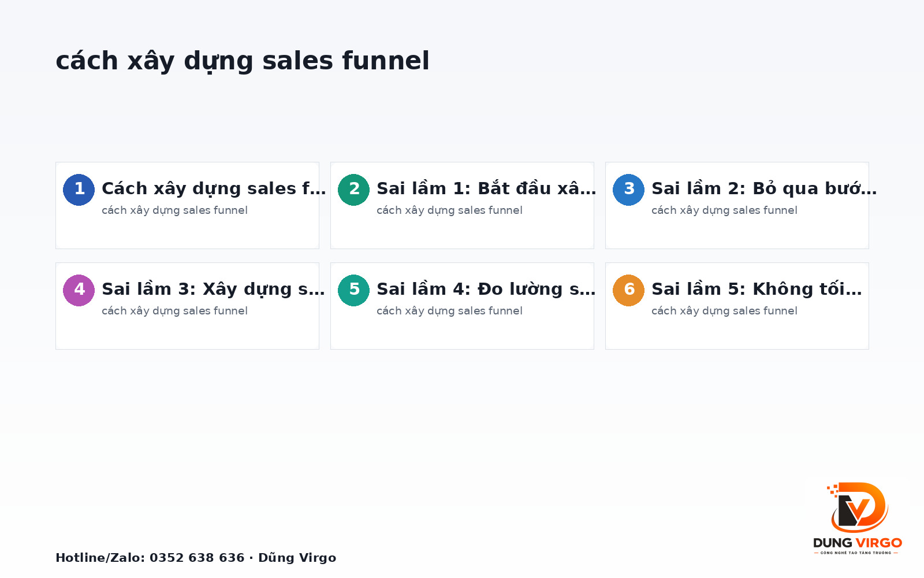The image size is (924, 578).
Task: Click the subtitle under 'Sai lầm 2' card
Action: 724,210
